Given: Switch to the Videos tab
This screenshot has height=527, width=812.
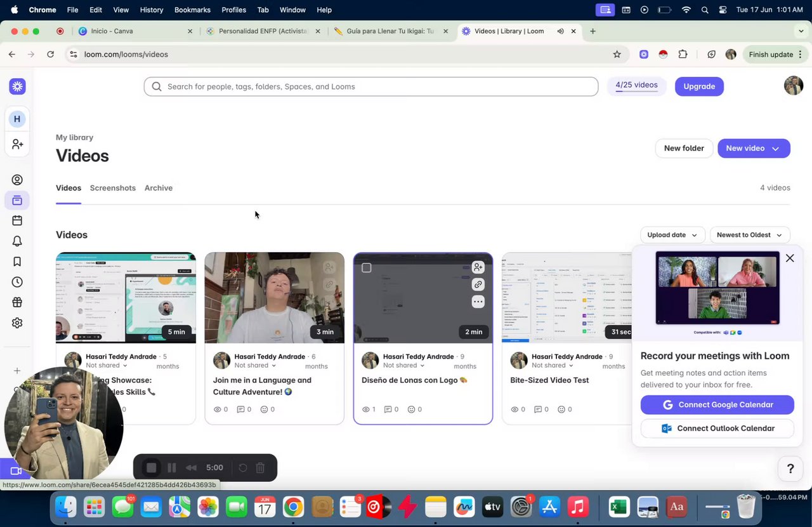Looking at the screenshot, I should coord(69,188).
